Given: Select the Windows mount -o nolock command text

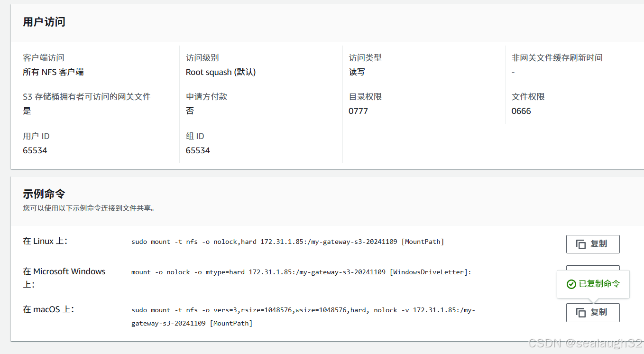Looking at the screenshot, I should tap(302, 272).
